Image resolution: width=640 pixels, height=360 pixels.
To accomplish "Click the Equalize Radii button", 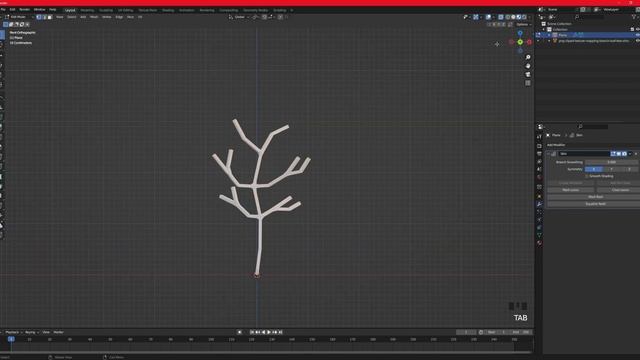I will 595,204.
